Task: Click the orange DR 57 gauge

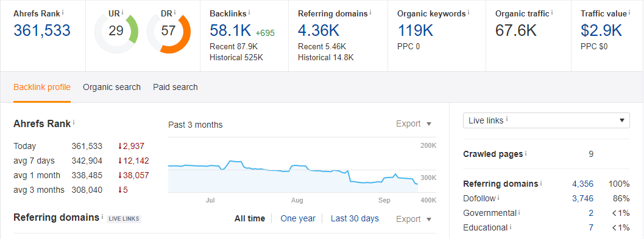Action: (168, 32)
